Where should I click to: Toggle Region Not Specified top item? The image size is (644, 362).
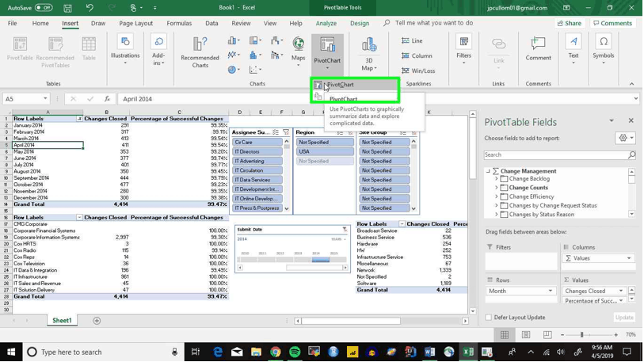click(325, 142)
